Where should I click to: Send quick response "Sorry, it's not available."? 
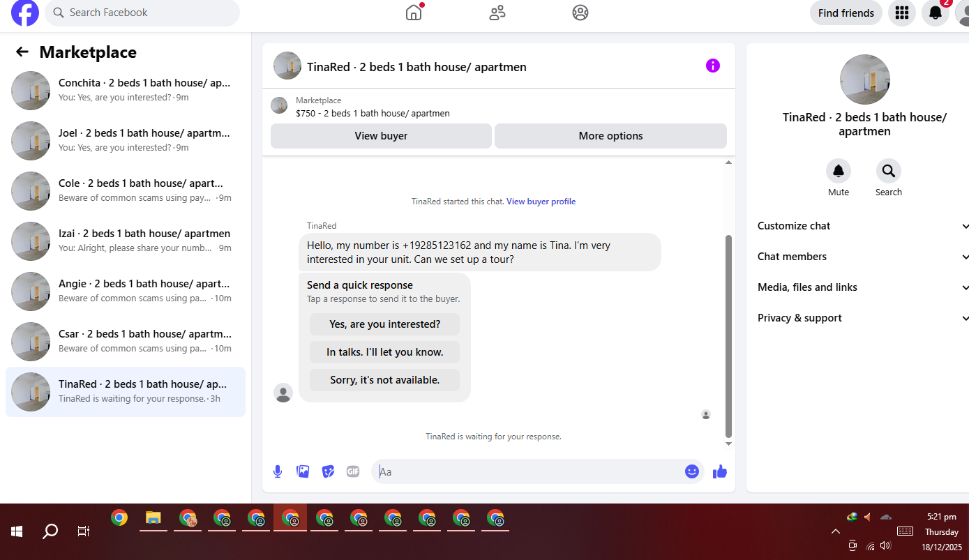(384, 380)
